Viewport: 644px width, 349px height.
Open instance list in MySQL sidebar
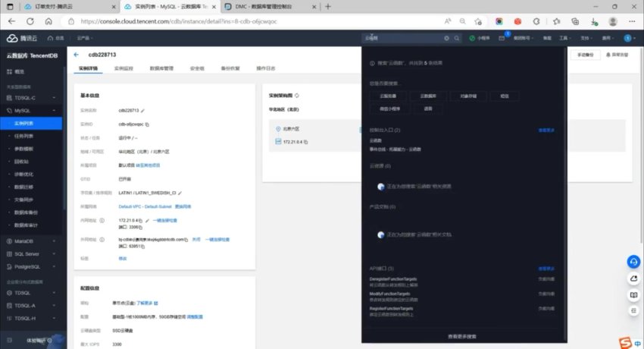(31, 124)
